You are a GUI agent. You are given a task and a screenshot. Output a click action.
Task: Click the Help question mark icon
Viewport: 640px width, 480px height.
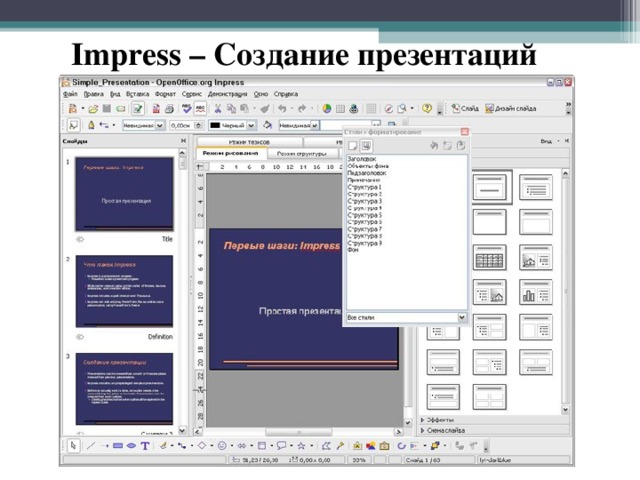click(x=427, y=109)
